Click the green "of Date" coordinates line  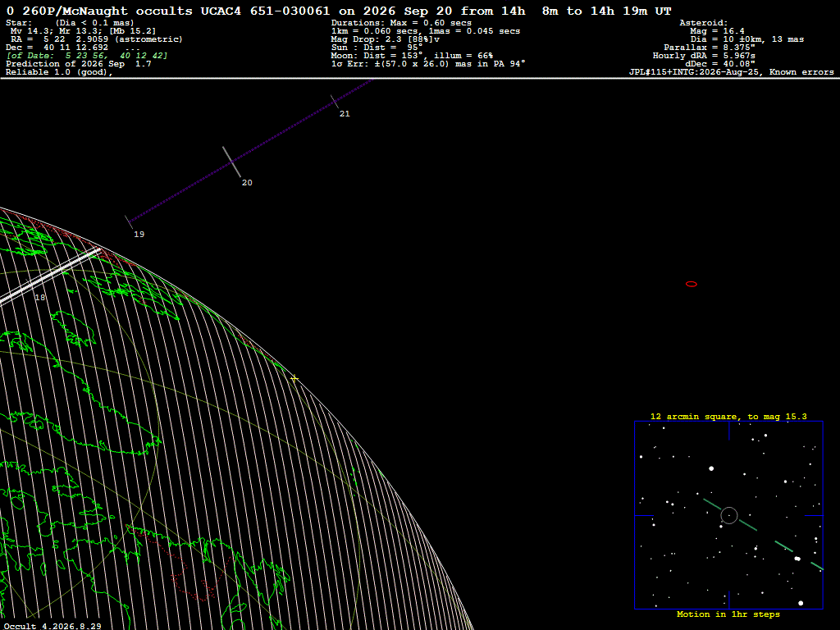point(87,55)
